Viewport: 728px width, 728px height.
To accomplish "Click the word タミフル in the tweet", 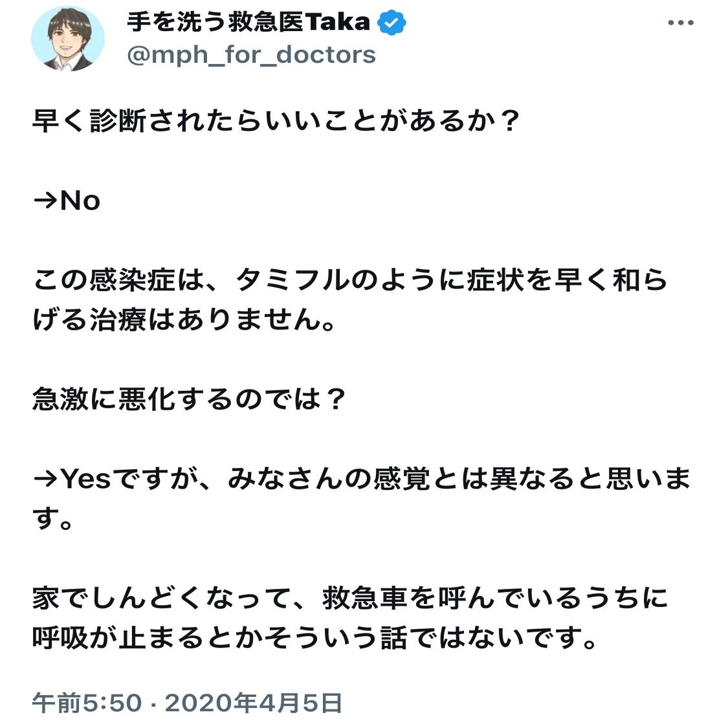I will pos(292,280).
